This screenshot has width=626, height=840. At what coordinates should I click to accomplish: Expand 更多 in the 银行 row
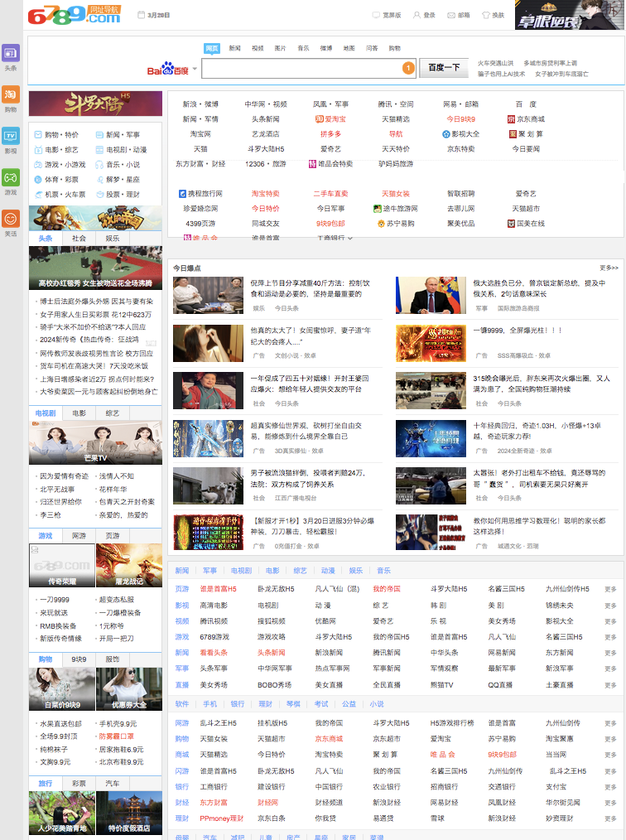610,786
